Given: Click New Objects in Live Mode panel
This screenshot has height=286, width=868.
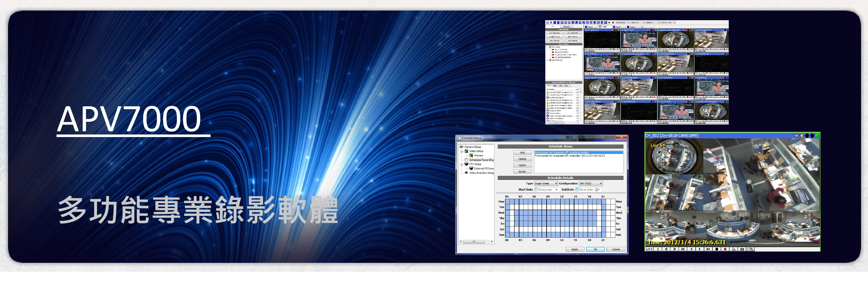Looking at the screenshot, I should 573,41.
